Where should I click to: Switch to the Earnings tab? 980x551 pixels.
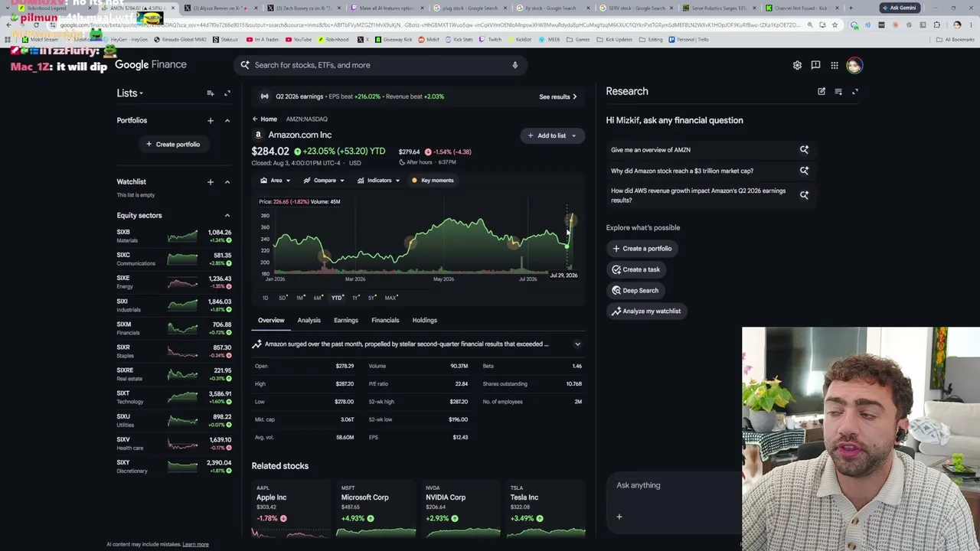(x=346, y=321)
